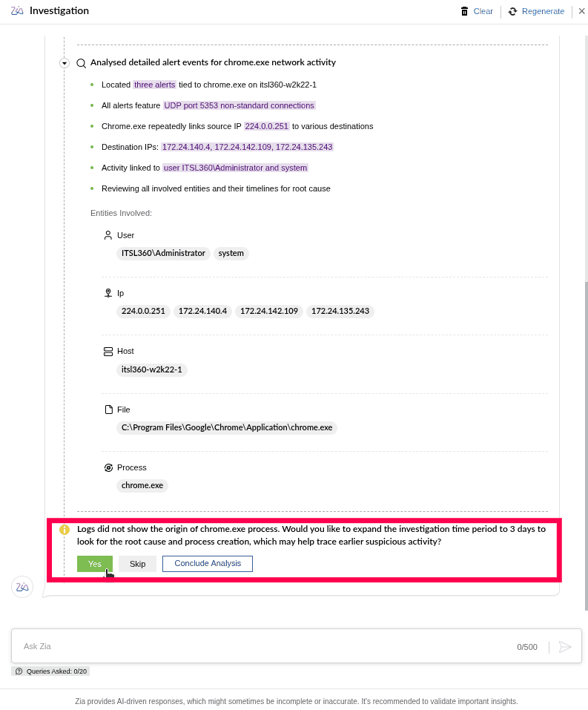Screen dimensions: 588x710
Task: Click the yellow info icon near question
Action: [x=65, y=529]
